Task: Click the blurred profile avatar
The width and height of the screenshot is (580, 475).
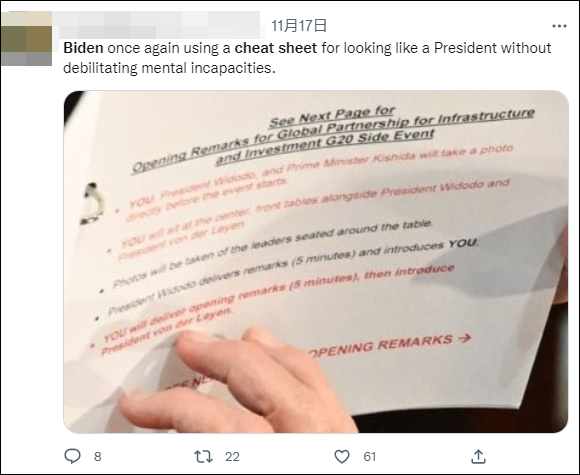Action: [26, 38]
